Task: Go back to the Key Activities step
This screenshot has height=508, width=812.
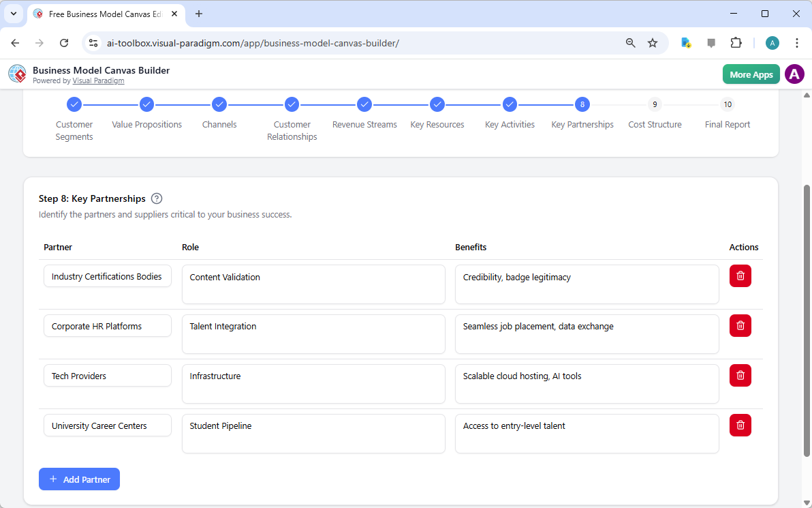Action: point(510,104)
